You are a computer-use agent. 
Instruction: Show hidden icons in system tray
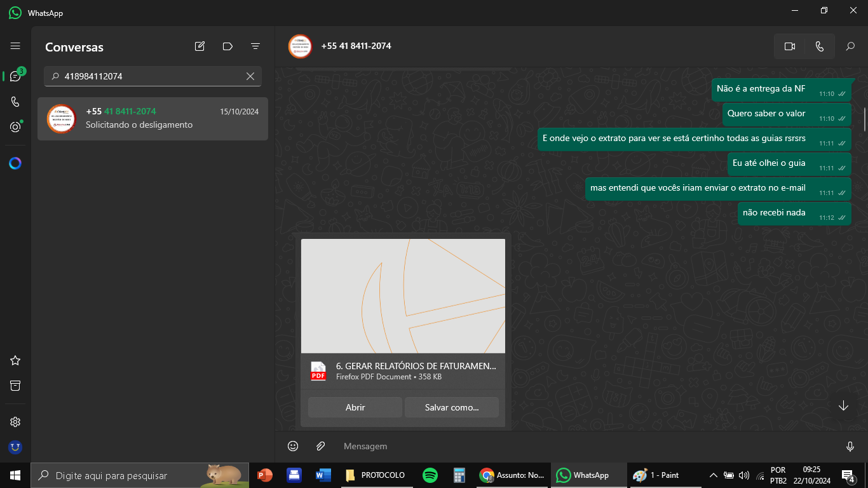pos(713,475)
